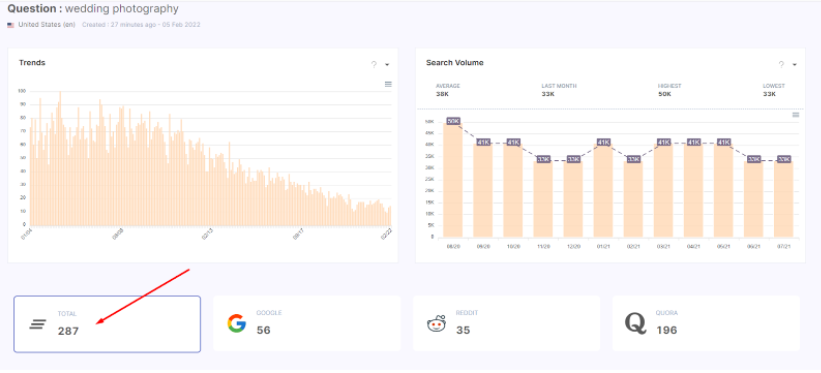Click the 02/22 Trends x-axis label

pos(387,234)
